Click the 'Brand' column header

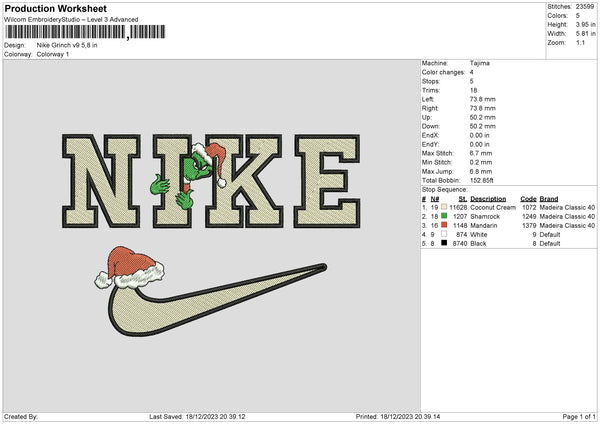click(x=549, y=199)
